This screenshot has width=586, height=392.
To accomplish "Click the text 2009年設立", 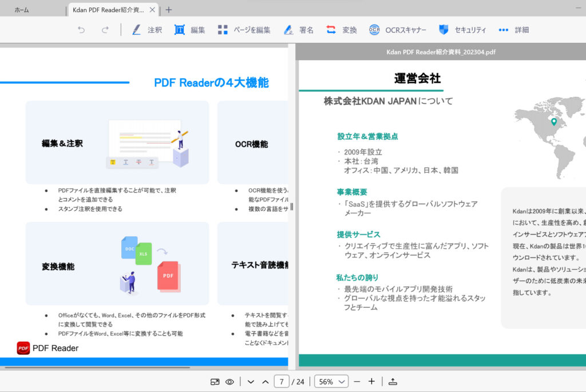I will point(363,152).
